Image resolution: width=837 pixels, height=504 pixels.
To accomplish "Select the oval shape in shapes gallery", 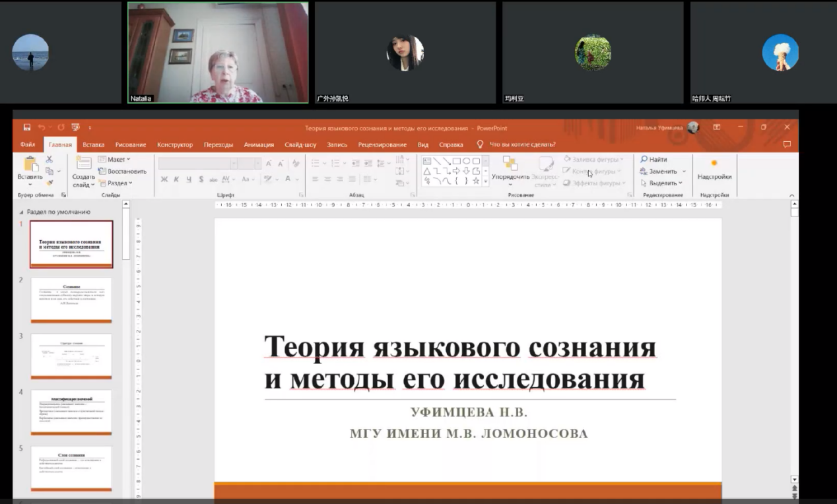I will click(x=466, y=161).
